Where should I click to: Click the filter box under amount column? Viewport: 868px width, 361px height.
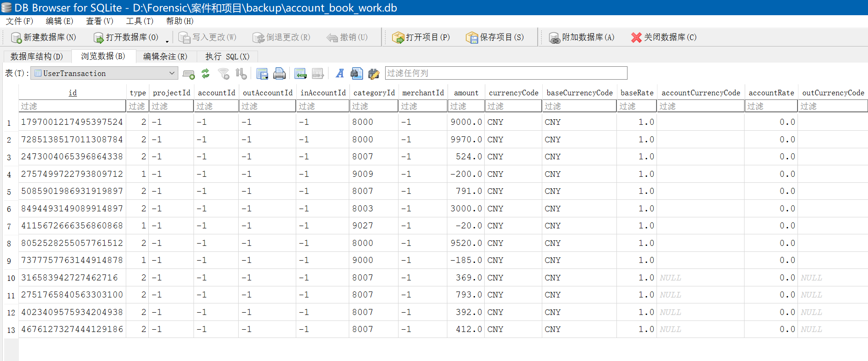pos(466,106)
